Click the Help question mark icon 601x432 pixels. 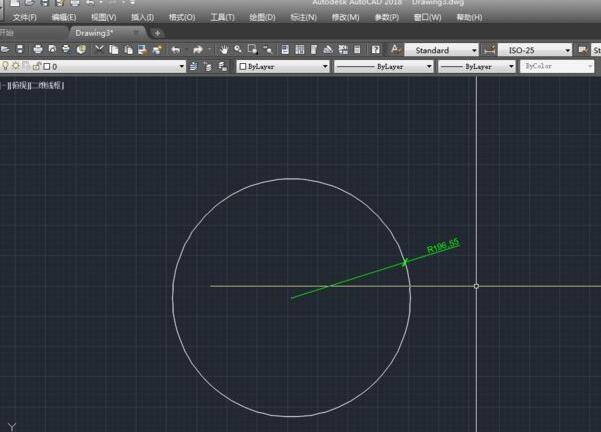pos(375,49)
